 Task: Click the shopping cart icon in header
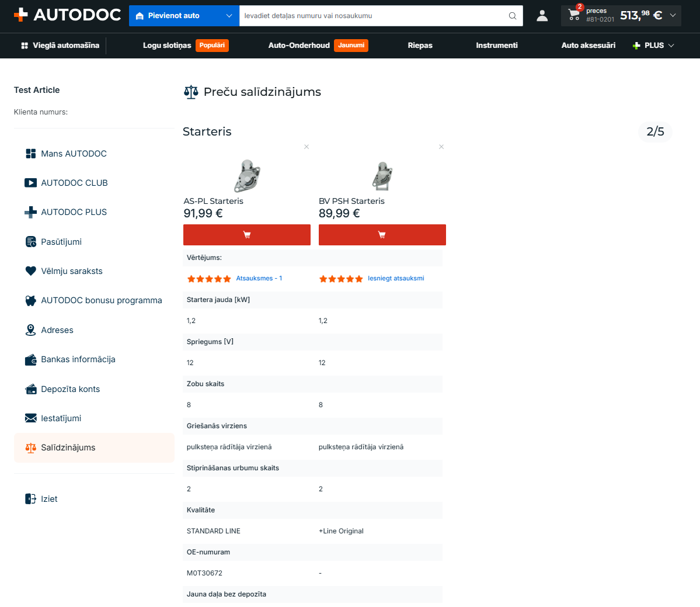pyautogui.click(x=574, y=15)
